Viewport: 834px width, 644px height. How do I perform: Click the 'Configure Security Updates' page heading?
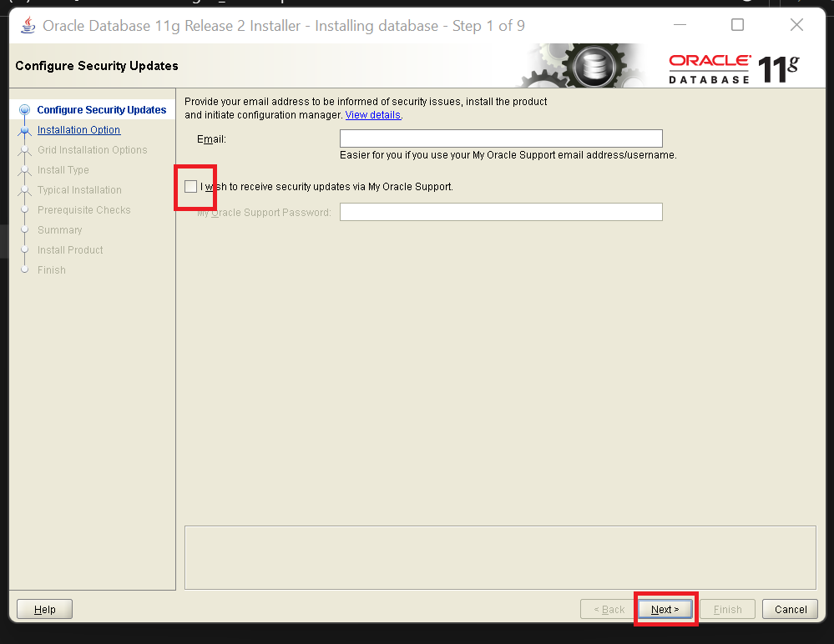pos(97,66)
